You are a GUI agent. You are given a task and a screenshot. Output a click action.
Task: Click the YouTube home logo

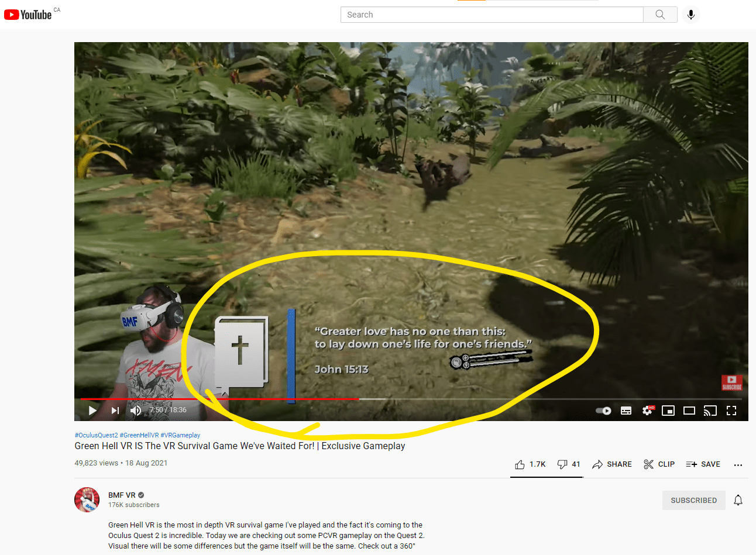click(28, 14)
